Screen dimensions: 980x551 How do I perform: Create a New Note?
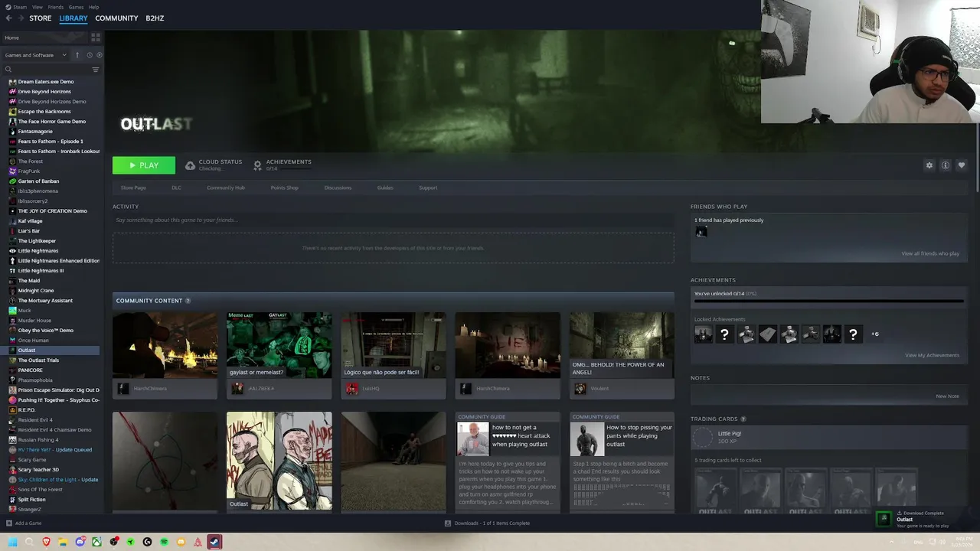click(947, 396)
